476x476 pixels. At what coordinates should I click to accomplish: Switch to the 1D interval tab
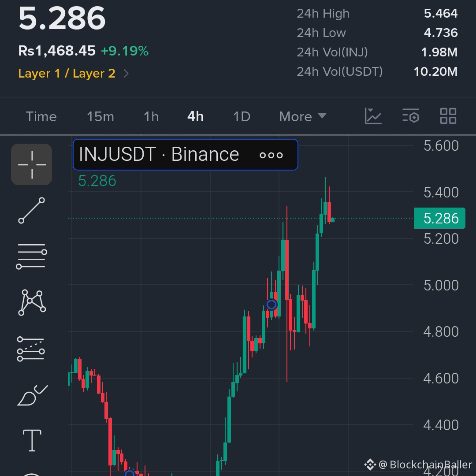tap(242, 116)
